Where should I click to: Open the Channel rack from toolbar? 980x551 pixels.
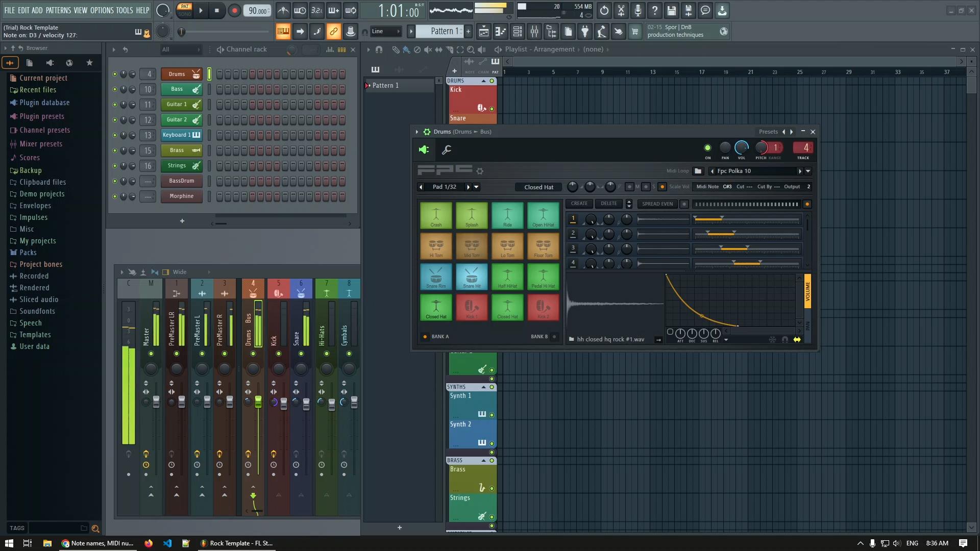[x=518, y=32]
